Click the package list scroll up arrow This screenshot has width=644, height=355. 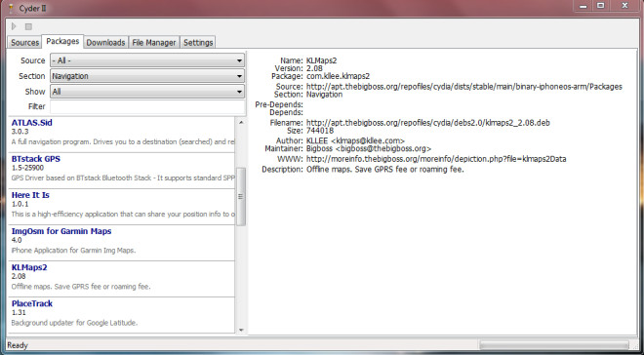241,122
